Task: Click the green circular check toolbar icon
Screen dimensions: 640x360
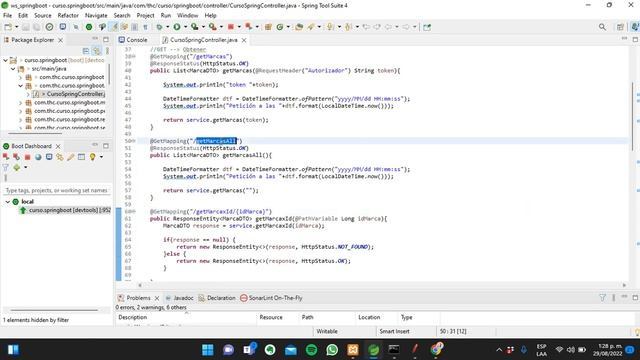Action: (x=49, y=27)
